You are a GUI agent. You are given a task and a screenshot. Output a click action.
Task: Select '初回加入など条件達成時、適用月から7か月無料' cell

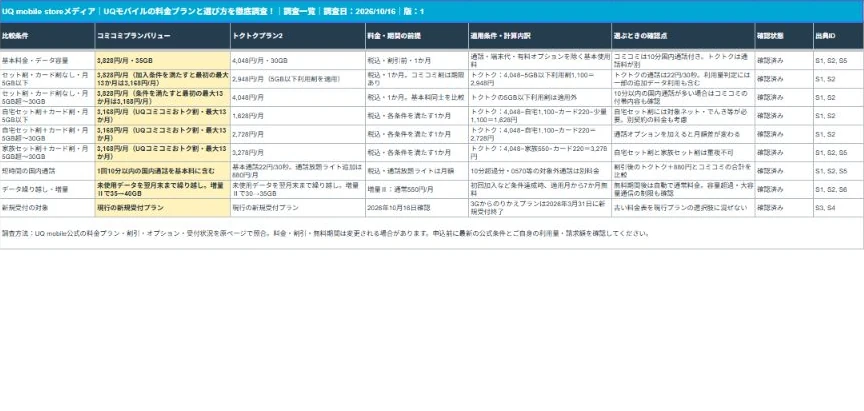coord(540,190)
